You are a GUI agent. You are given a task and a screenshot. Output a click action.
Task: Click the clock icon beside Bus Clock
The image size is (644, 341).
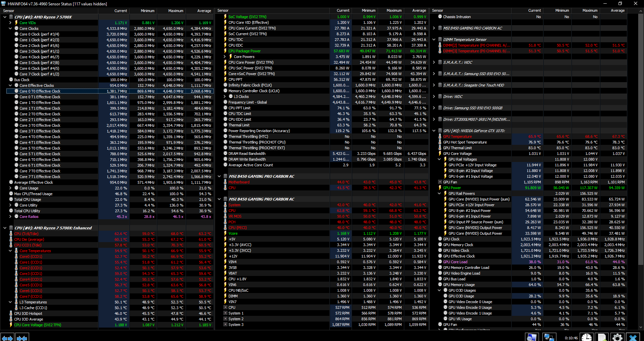(x=11, y=80)
